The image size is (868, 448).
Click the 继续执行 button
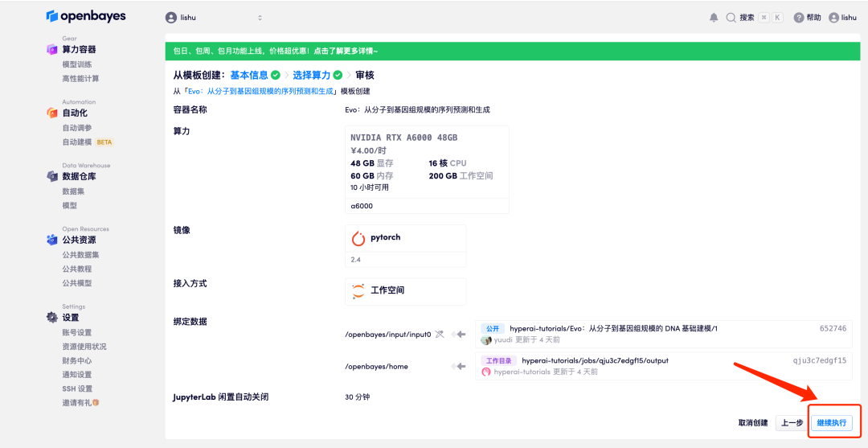click(831, 422)
